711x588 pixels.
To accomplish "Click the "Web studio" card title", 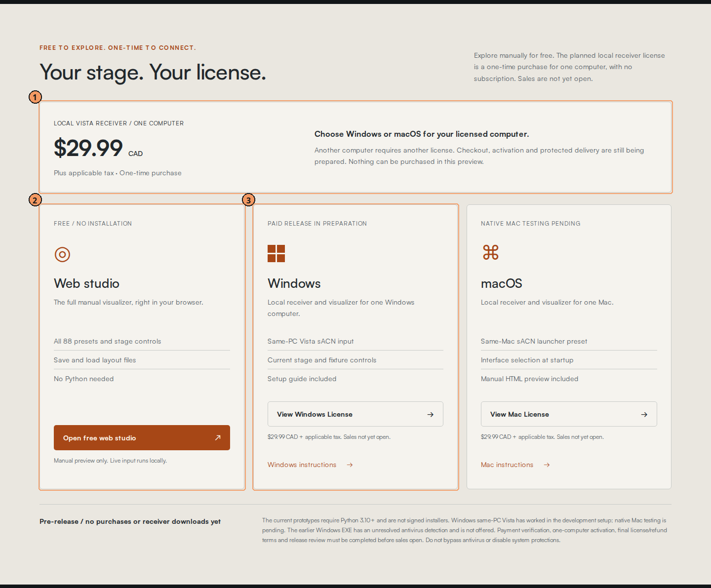I will 86,283.
